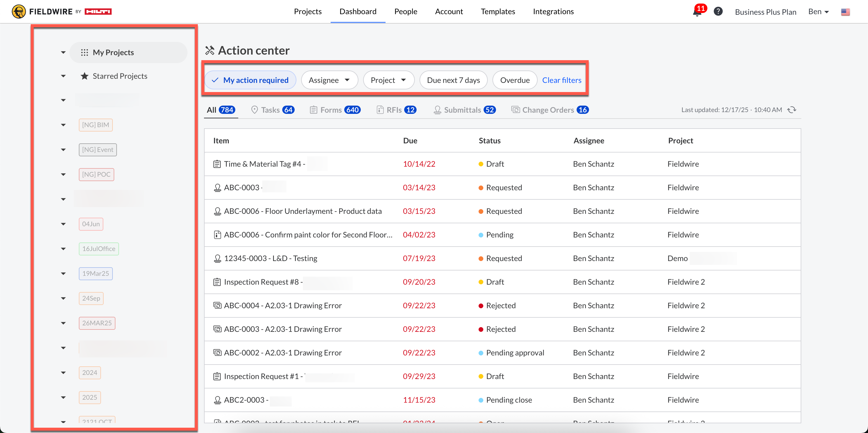Screen dimensions: 868x433
Task: Click the Action center tools icon
Action: pyautogui.click(x=210, y=50)
